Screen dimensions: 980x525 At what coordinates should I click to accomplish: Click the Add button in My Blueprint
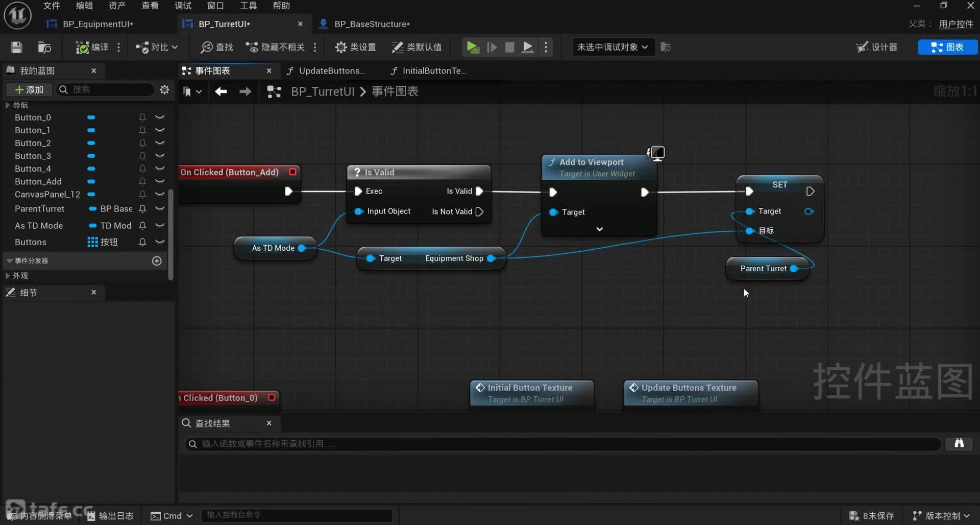click(29, 90)
